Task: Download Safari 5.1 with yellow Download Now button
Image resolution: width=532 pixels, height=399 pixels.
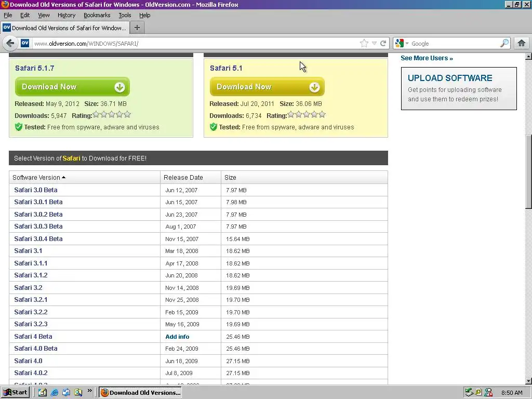Action: pos(267,87)
